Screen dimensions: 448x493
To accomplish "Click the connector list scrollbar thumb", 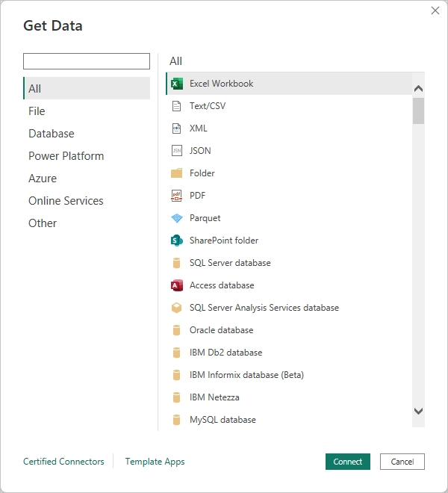I will (x=418, y=111).
